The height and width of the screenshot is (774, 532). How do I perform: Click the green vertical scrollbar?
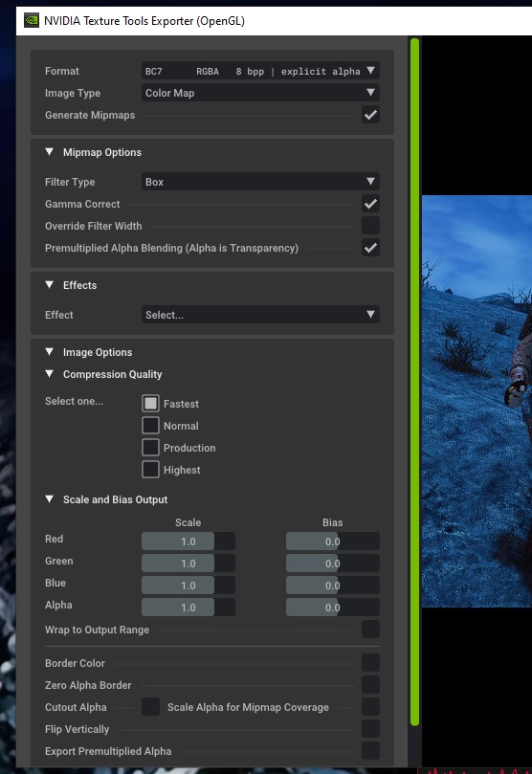coord(414,382)
